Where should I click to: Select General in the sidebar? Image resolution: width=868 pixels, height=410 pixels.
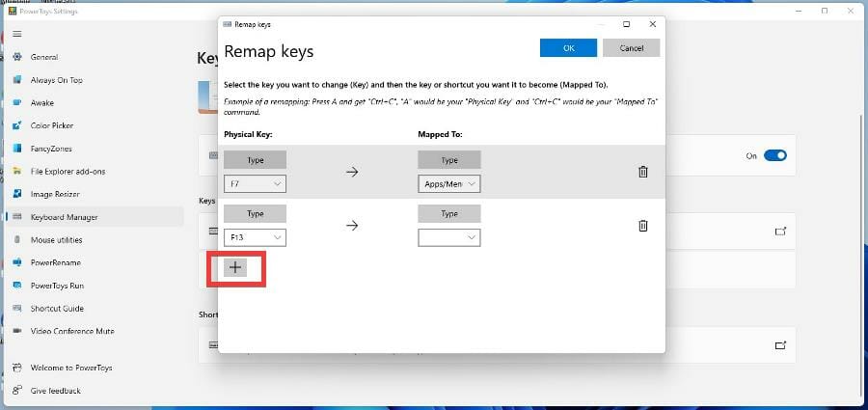click(44, 57)
